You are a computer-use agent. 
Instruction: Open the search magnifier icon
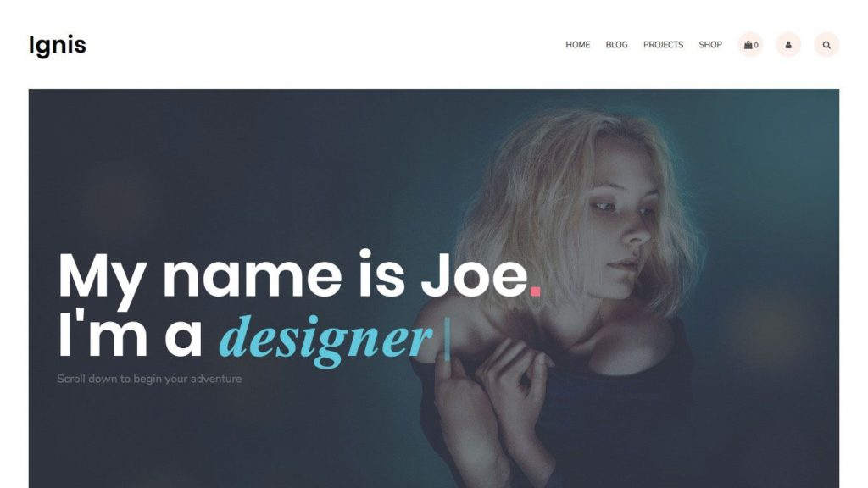tap(826, 45)
